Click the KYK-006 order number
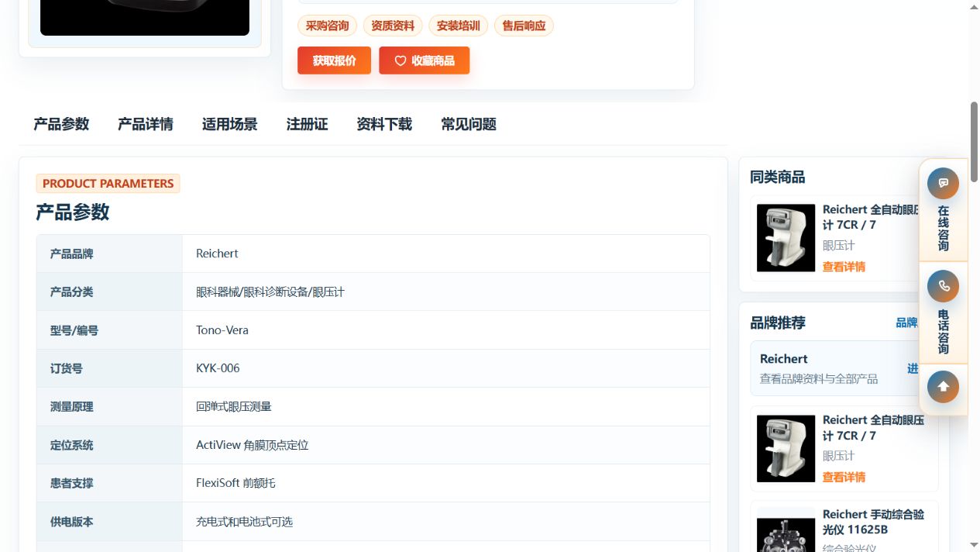Image resolution: width=980 pixels, height=552 pixels. [x=218, y=368]
